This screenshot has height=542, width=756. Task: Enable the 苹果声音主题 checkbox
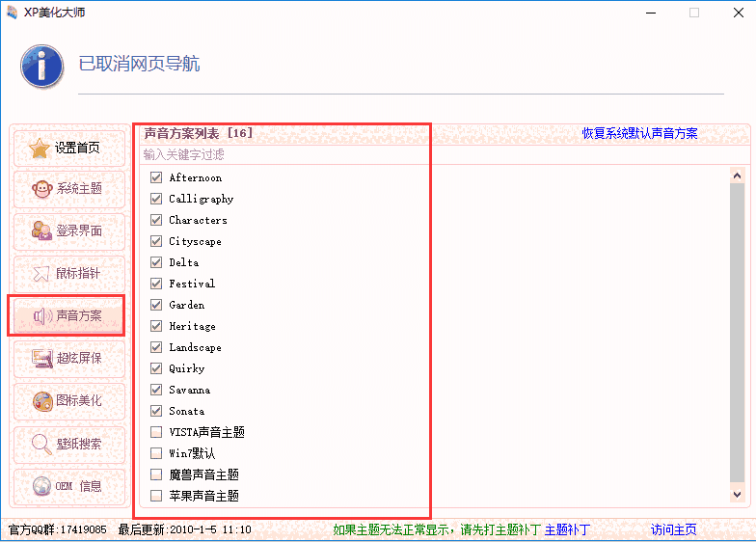[x=156, y=496]
